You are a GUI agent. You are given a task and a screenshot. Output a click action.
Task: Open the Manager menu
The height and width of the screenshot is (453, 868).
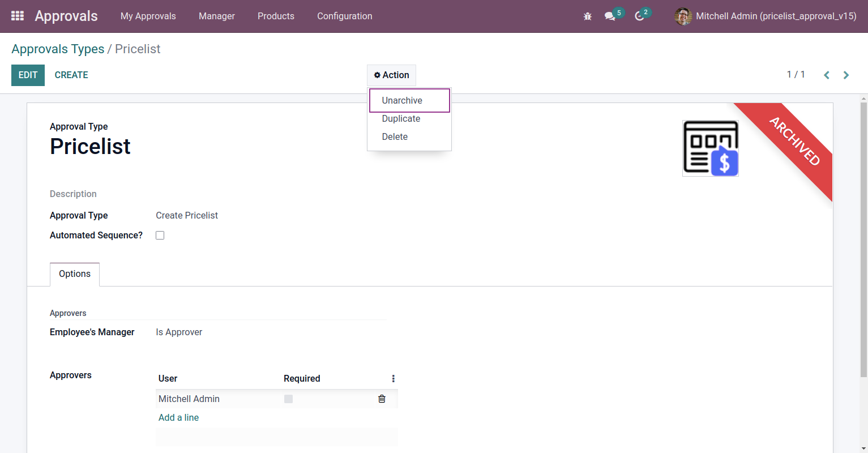coord(217,16)
